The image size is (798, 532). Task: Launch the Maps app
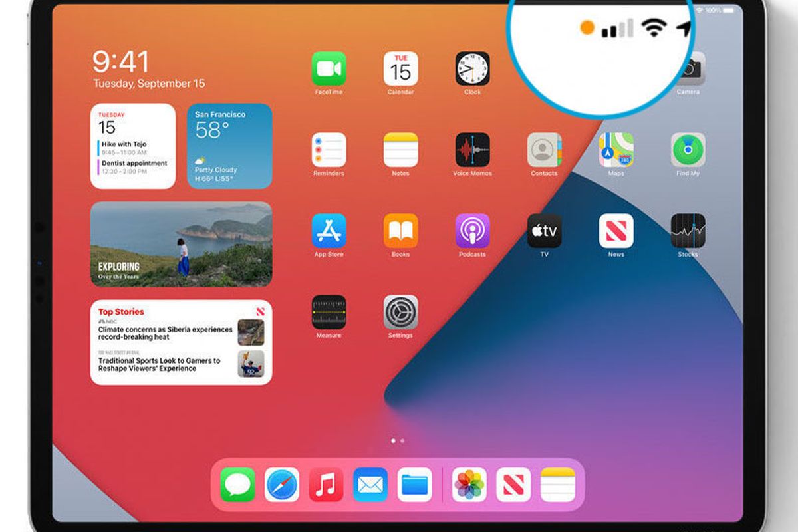(x=616, y=150)
